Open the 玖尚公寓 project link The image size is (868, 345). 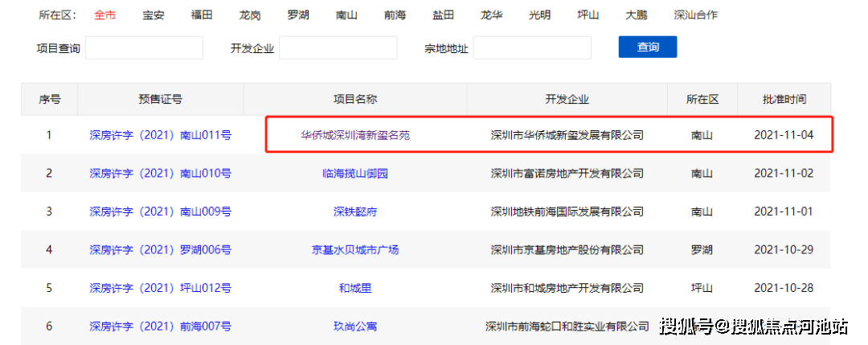point(355,327)
